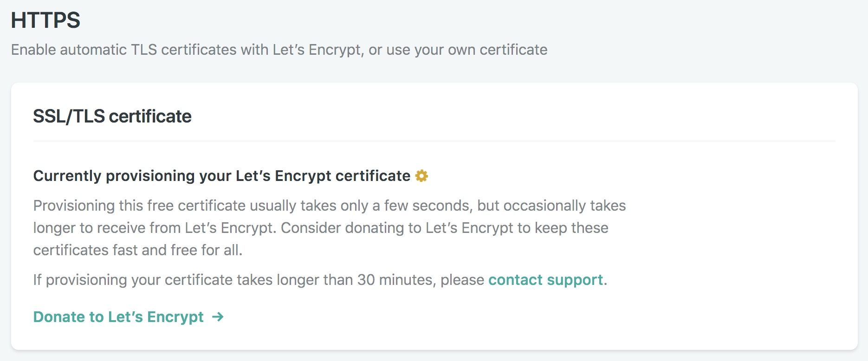Follow the Donate to Let's Encrypt link
This screenshot has height=361, width=868.
point(118,317)
